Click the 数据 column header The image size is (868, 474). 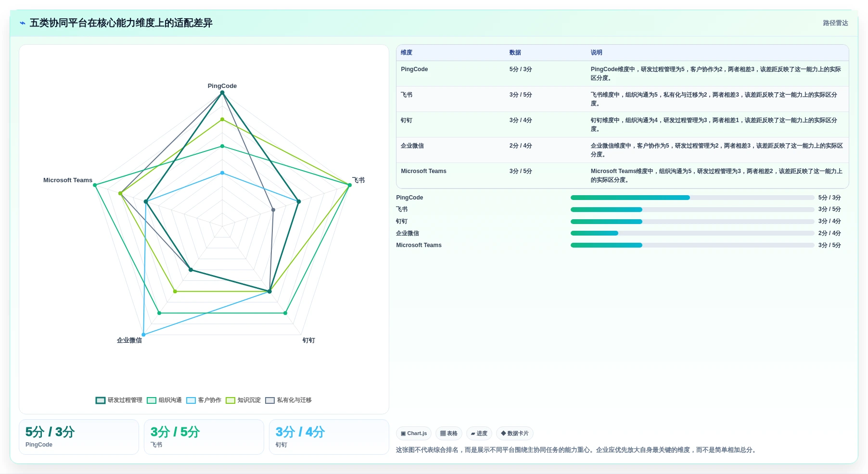click(x=515, y=53)
